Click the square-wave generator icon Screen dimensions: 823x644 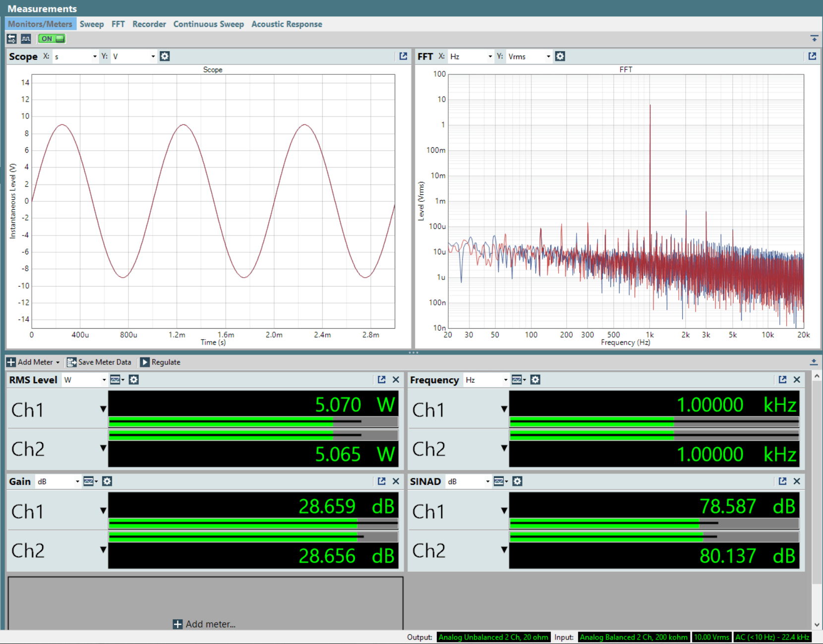point(26,39)
